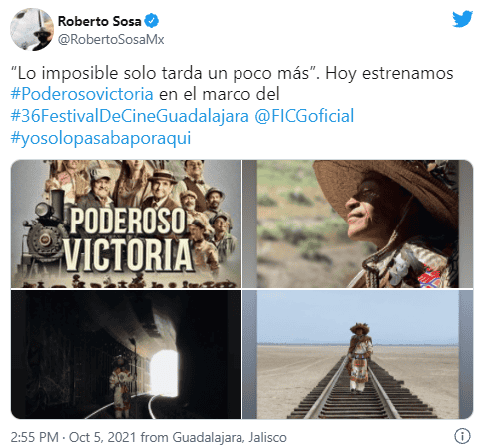Viewport: 480px width, 448px height.
Task: View the Poderoso Victoria poster image
Action: pyautogui.click(x=126, y=224)
